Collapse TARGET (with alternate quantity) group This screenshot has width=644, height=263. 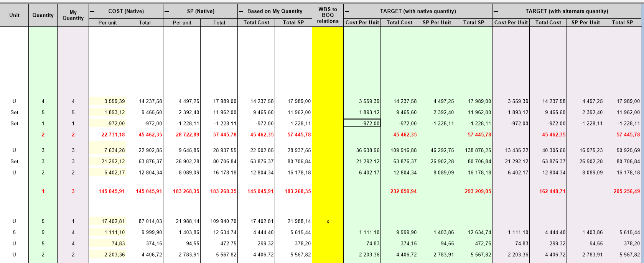pos(496,12)
